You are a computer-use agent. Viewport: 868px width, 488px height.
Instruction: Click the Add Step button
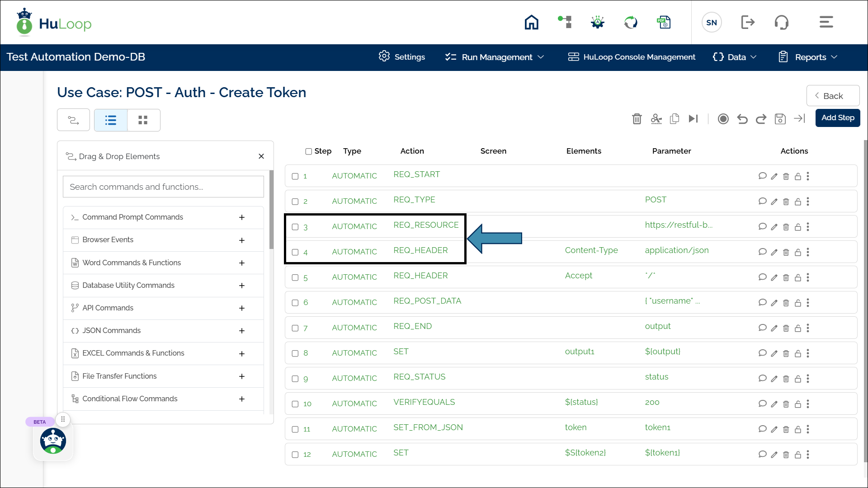pyautogui.click(x=837, y=118)
